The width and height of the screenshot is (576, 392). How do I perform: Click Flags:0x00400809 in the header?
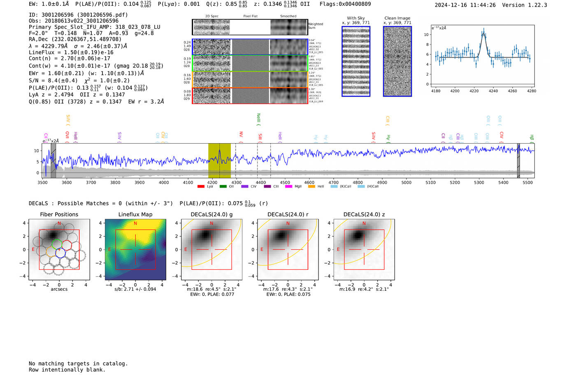pos(345,4)
